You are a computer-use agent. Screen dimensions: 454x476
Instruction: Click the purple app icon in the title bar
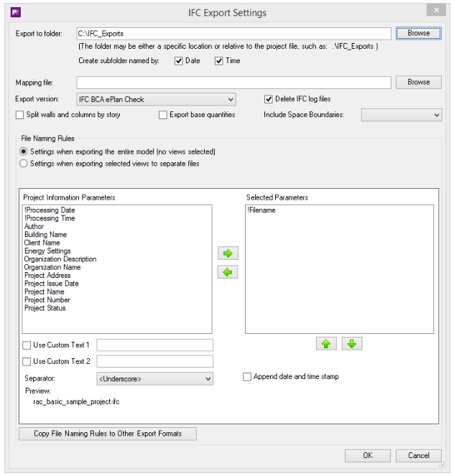pyautogui.click(x=16, y=12)
